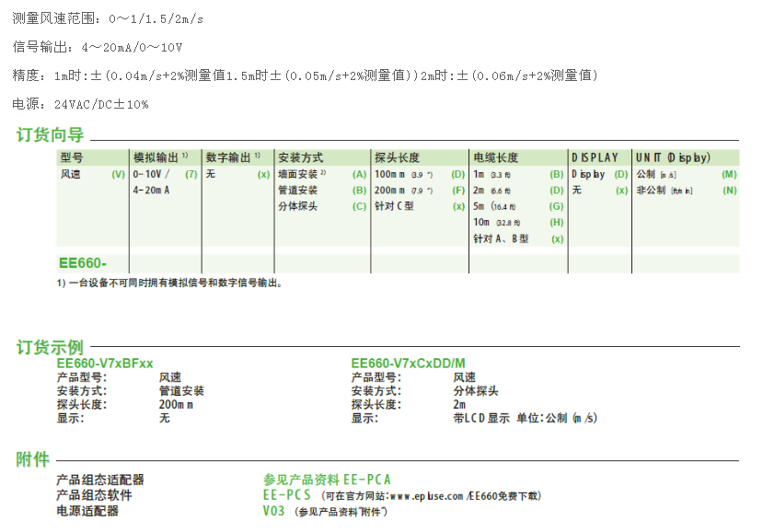Viewport: 763px width, 532px height.
Task: Click the '(H)' code beside 10m
Action: tap(557, 223)
